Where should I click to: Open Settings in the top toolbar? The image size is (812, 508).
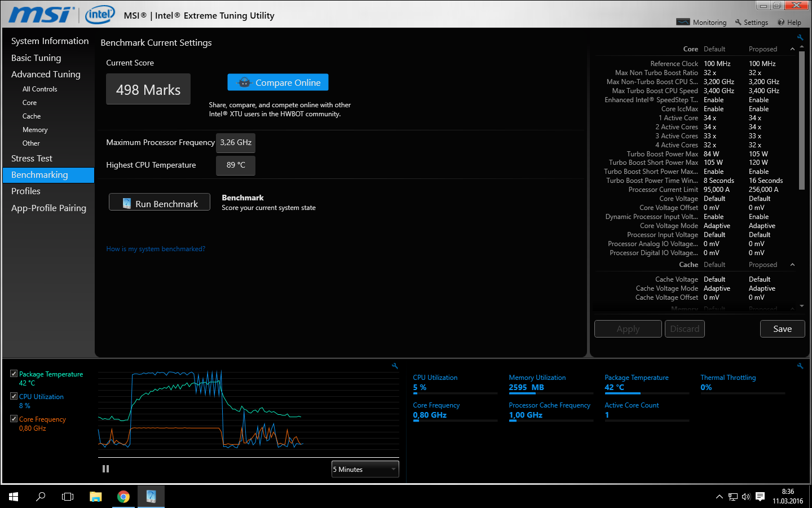[751, 23]
